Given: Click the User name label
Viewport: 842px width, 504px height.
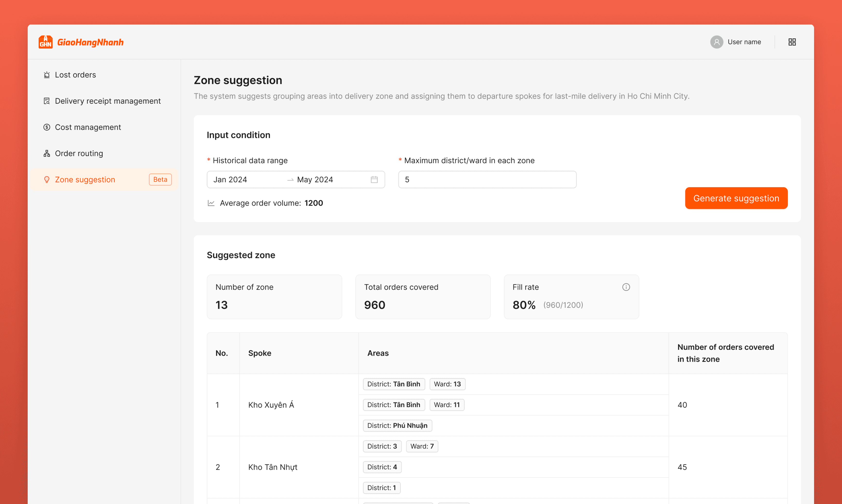Looking at the screenshot, I should point(744,42).
